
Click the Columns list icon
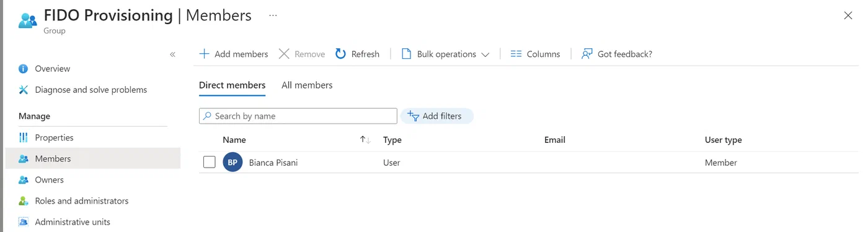[x=516, y=54]
